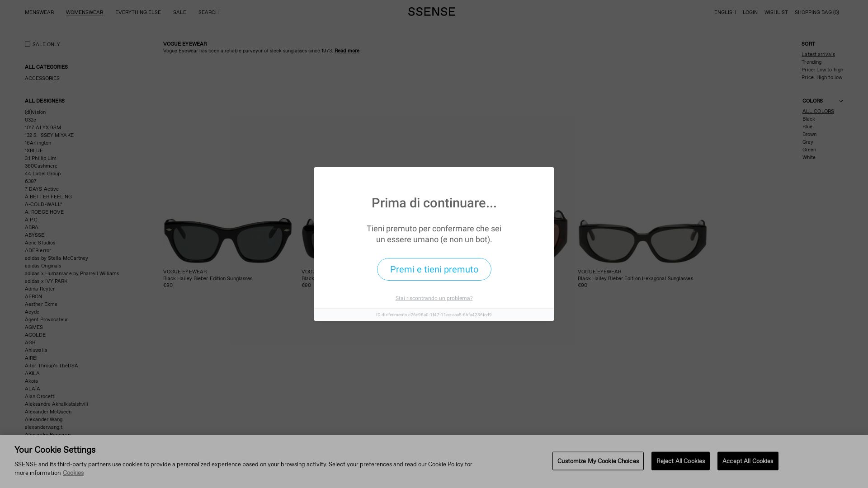868x488 pixels.
Task: Filter by White color
Action: (x=809, y=157)
